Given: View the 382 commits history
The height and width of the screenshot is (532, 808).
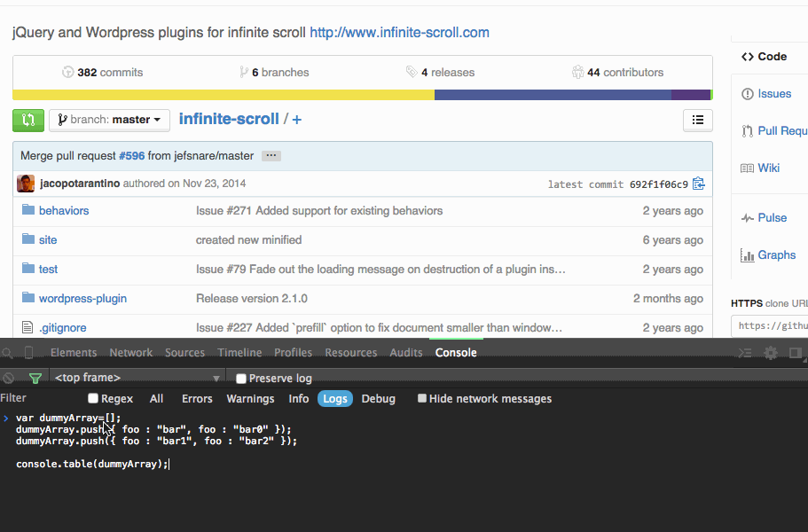Looking at the screenshot, I should (102, 73).
